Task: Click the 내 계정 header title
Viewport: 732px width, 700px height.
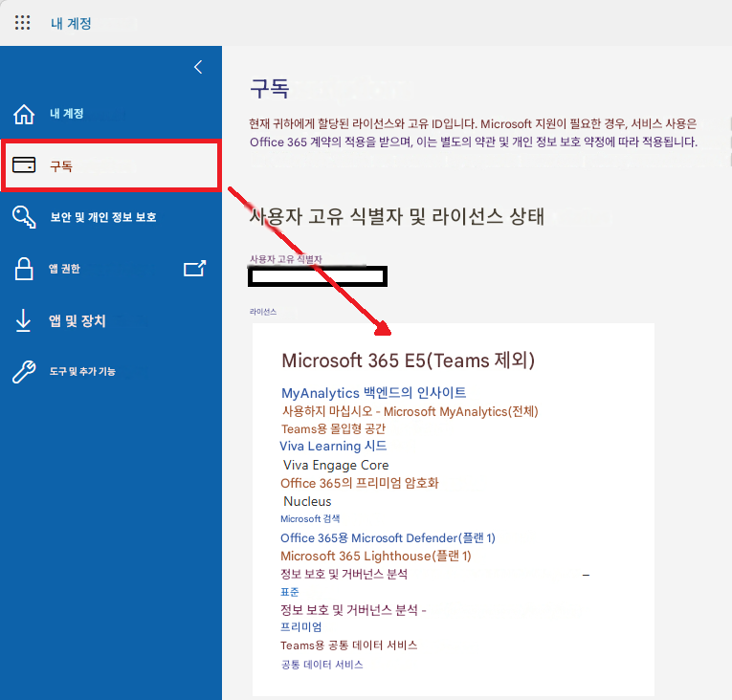Action: pyautogui.click(x=71, y=23)
